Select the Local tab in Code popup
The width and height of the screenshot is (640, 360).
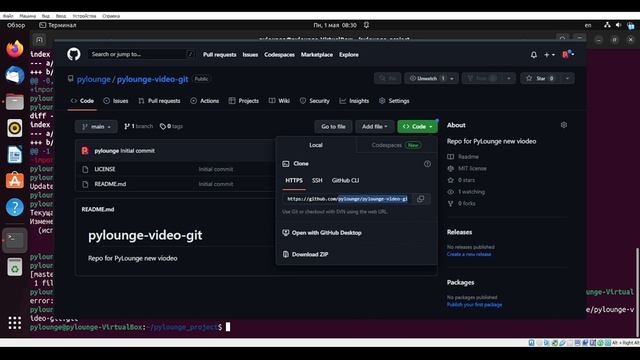316,145
